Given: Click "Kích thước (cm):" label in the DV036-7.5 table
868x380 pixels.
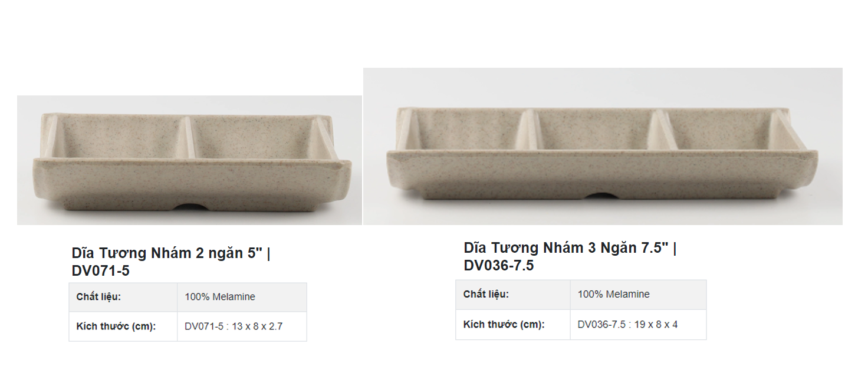Looking at the screenshot, I should tap(504, 325).
